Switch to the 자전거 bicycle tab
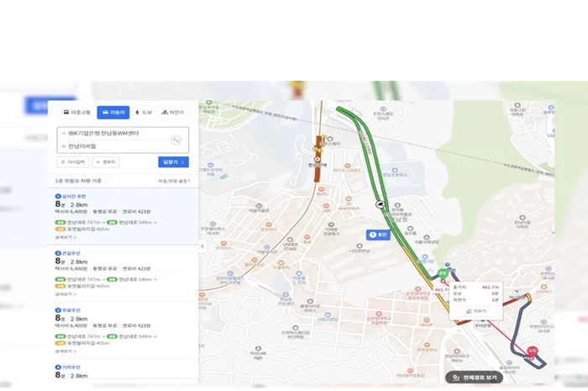This screenshot has height=391, width=588. coord(173,112)
